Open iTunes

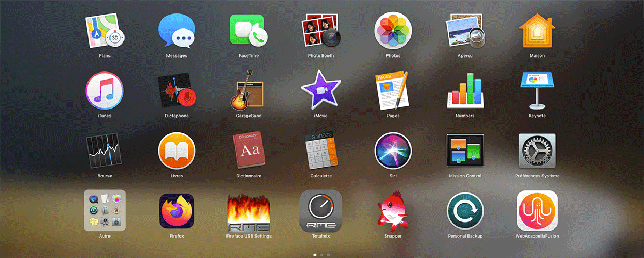tap(105, 91)
